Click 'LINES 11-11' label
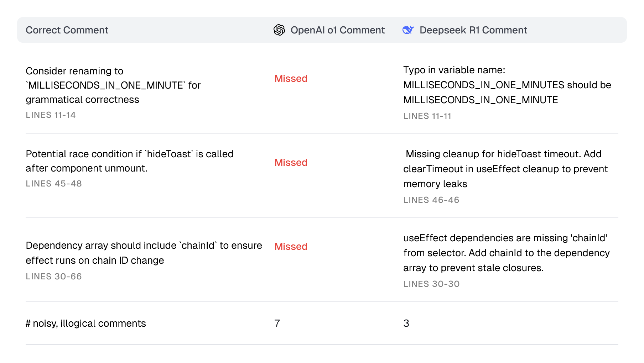 (427, 116)
